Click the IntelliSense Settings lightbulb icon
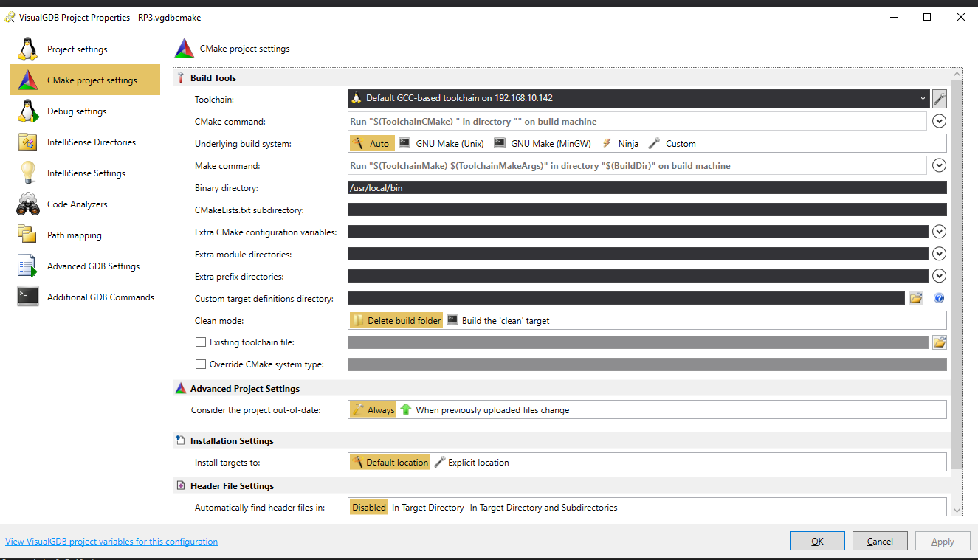This screenshot has width=978, height=560. pos(27,173)
